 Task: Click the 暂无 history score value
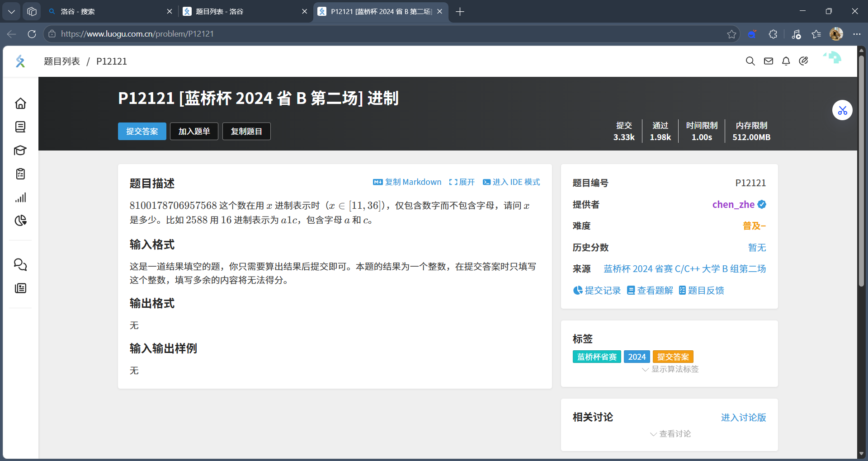(757, 248)
